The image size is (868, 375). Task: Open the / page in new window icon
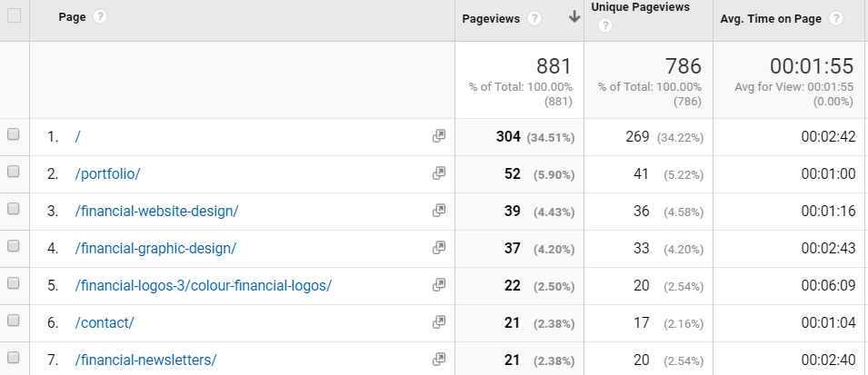439,136
